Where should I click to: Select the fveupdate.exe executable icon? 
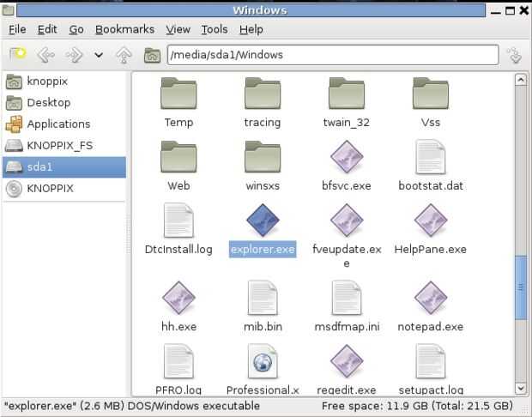(347, 220)
